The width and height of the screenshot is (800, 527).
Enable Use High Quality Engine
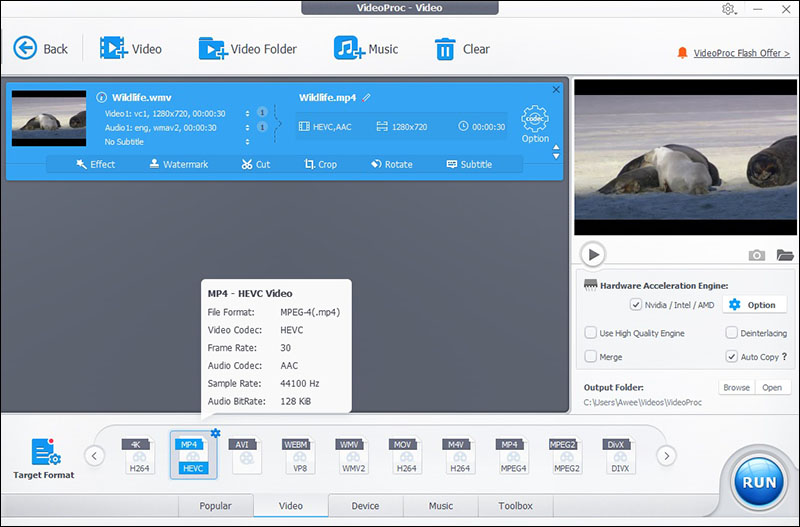(x=591, y=333)
